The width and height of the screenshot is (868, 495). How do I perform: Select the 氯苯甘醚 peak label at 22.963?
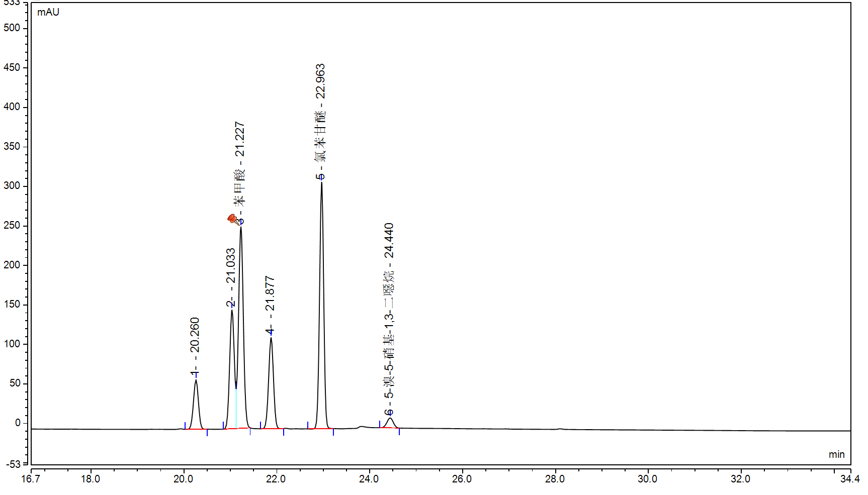pos(320,121)
